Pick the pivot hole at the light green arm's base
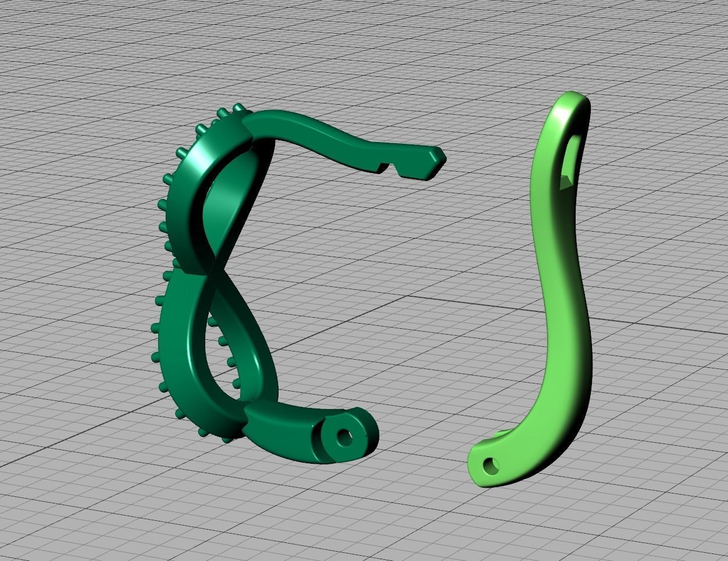This screenshot has width=728, height=561. pyautogui.click(x=491, y=465)
